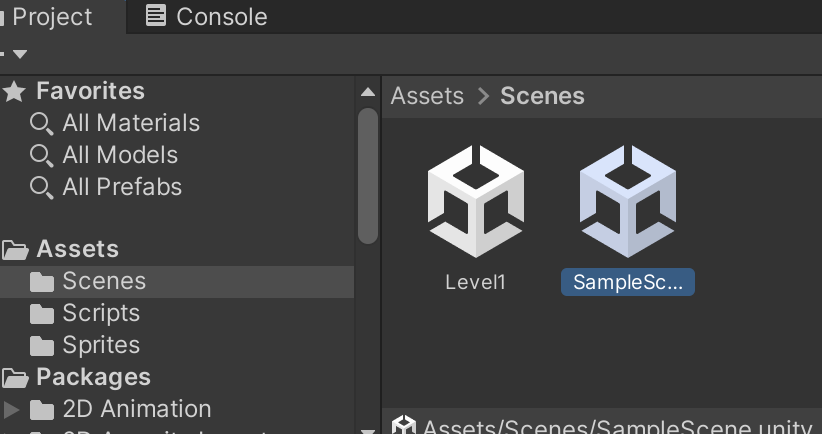This screenshot has height=434, width=822.
Task: Navigate to Assets in the breadcrumb
Action: [427, 96]
